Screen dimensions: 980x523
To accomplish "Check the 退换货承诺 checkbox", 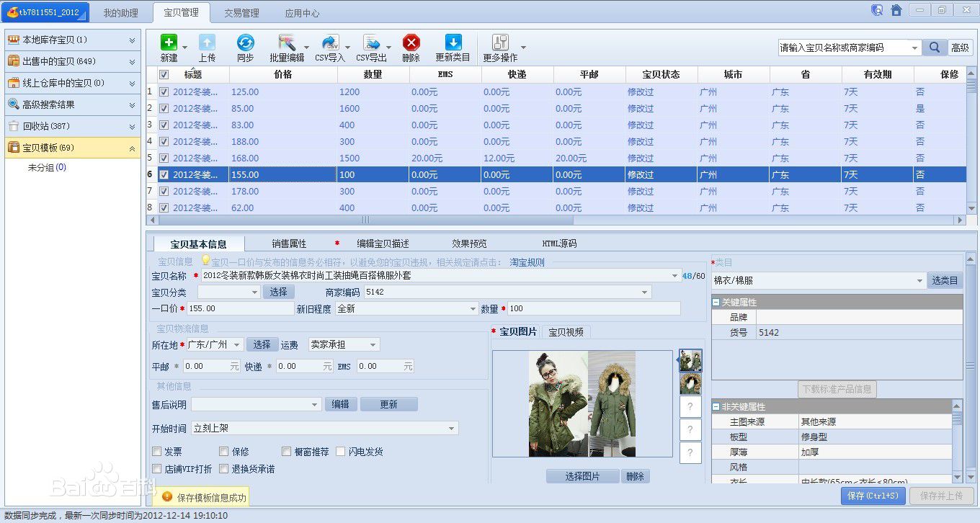I will [x=223, y=469].
